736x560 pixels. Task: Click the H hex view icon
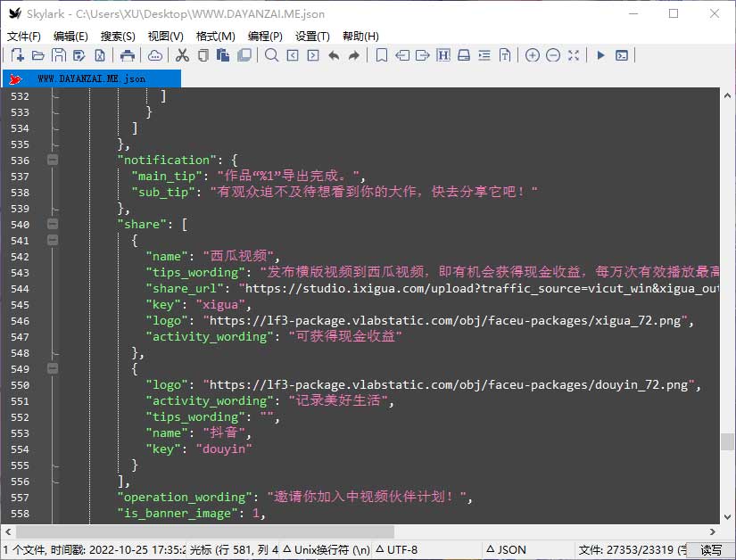click(443, 55)
